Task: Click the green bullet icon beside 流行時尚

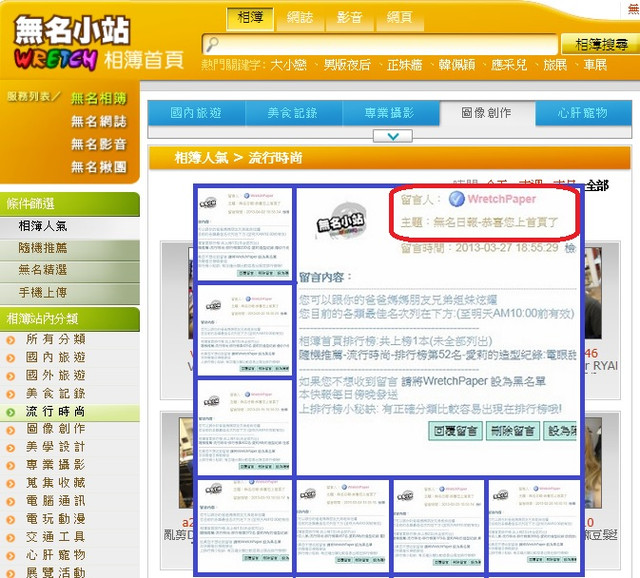Action: (11, 412)
